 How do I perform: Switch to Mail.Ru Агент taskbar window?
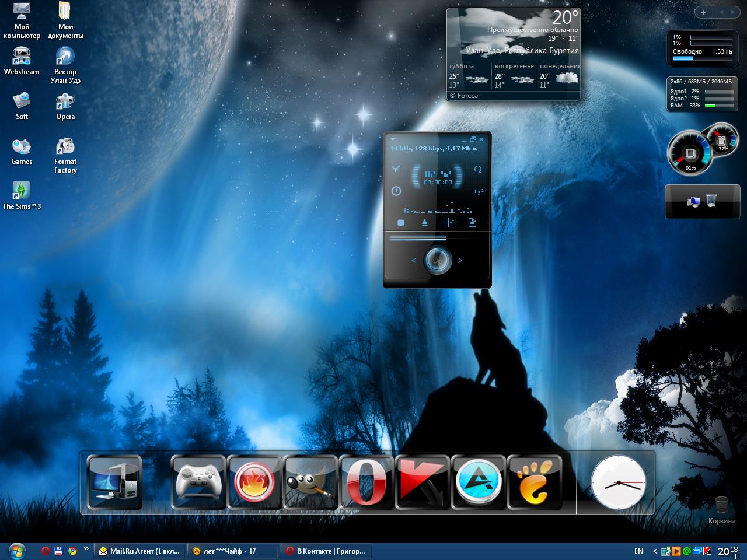click(x=140, y=551)
